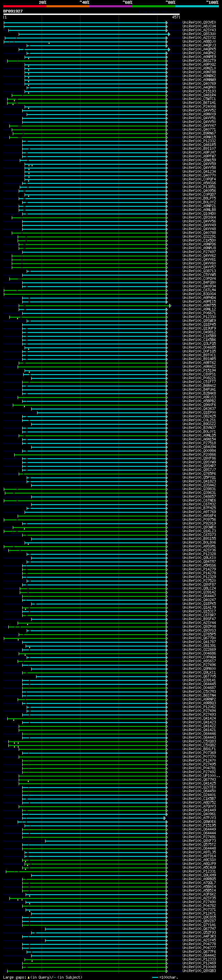The width and height of the screenshot is (222, 980).
Task: Select the label UniRef100_A9NZL0
Action: pos(199,68)
